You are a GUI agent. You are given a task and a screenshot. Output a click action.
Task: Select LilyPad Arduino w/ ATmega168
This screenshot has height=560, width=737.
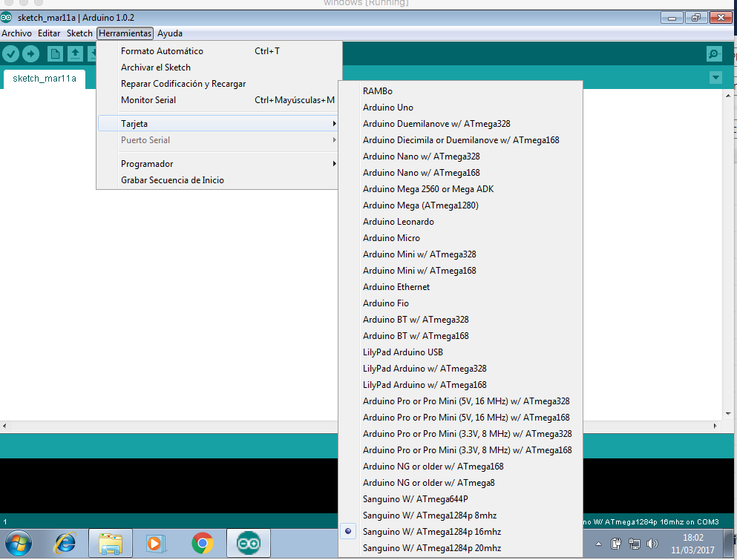(461, 385)
